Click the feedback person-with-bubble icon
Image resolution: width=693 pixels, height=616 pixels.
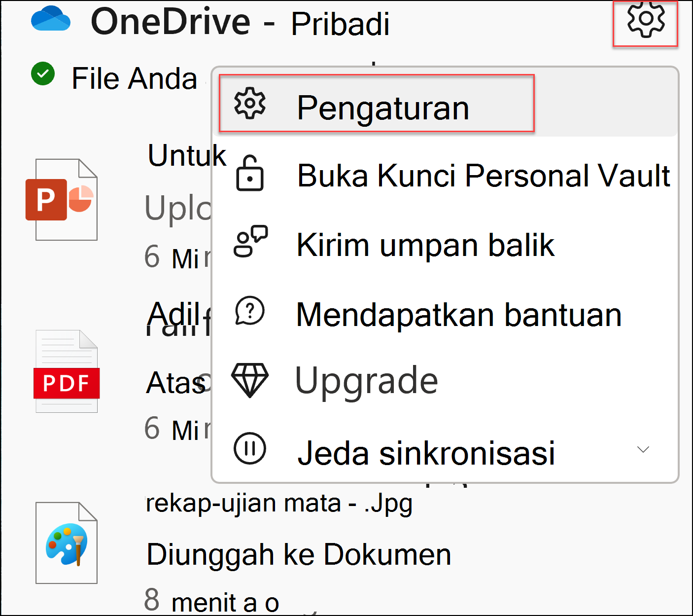point(250,241)
